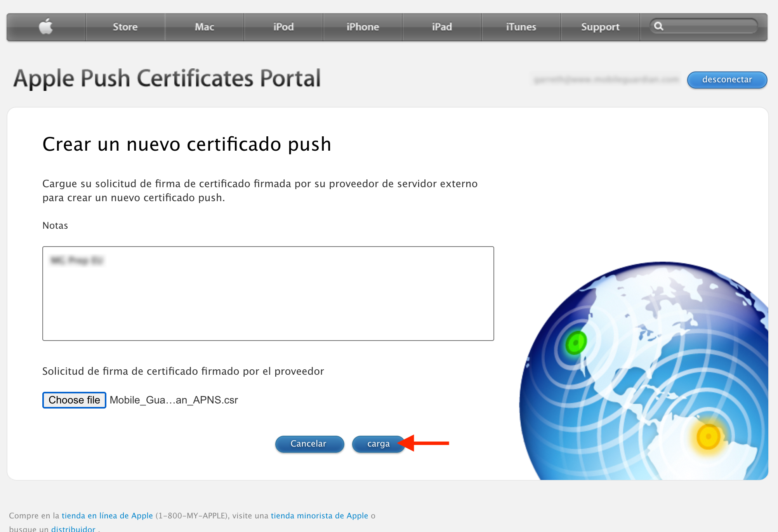This screenshot has height=532, width=778.
Task: Click the distribuidor link in footer
Action: pos(73,529)
